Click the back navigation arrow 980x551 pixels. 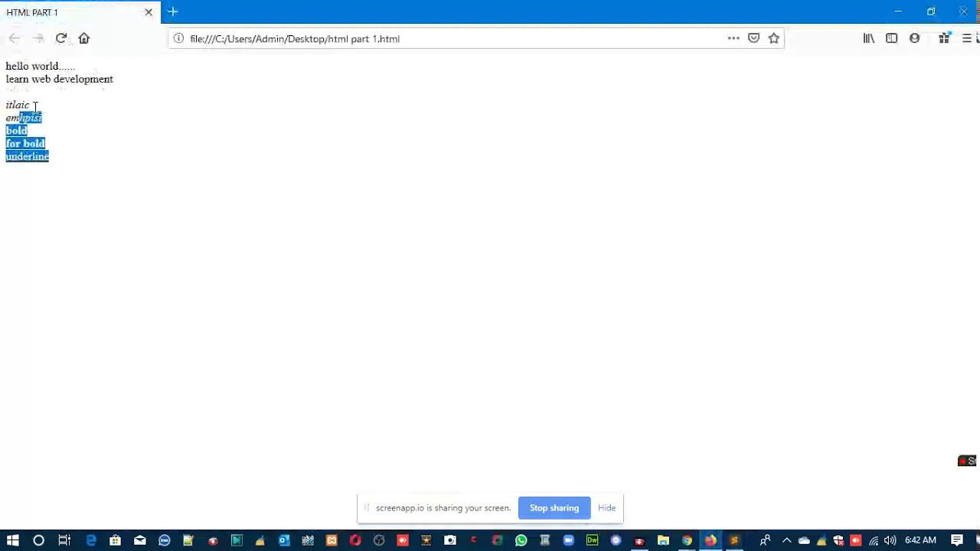pyautogui.click(x=15, y=38)
